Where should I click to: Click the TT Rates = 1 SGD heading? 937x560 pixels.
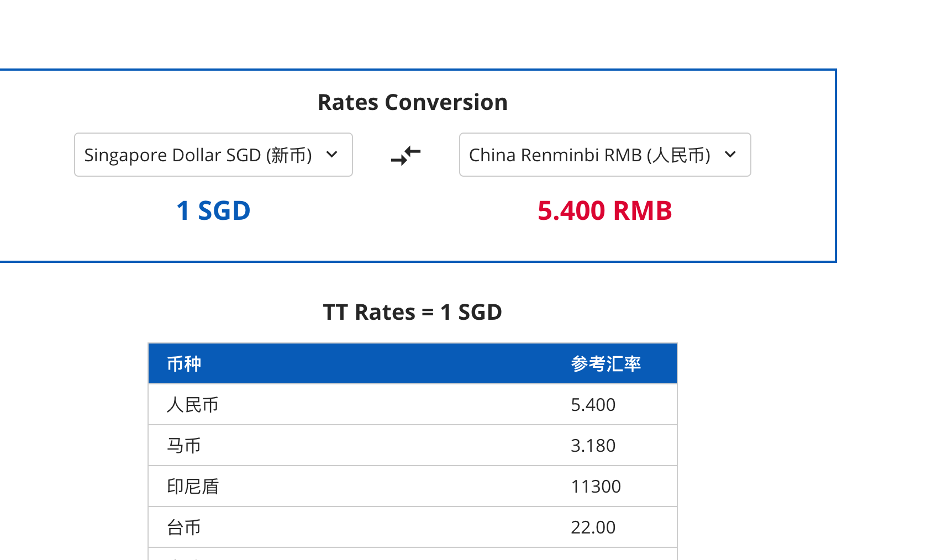point(412,313)
